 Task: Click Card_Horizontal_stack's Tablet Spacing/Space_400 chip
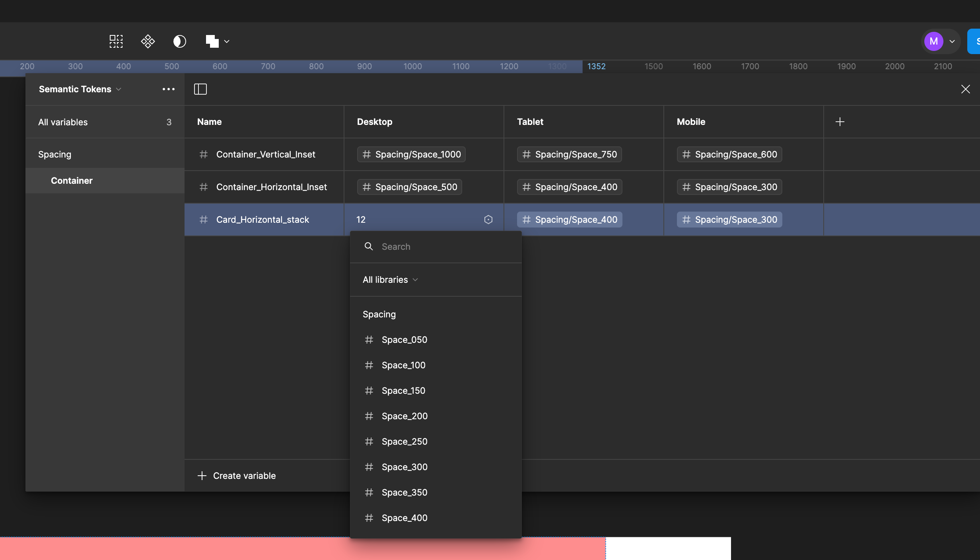click(570, 220)
